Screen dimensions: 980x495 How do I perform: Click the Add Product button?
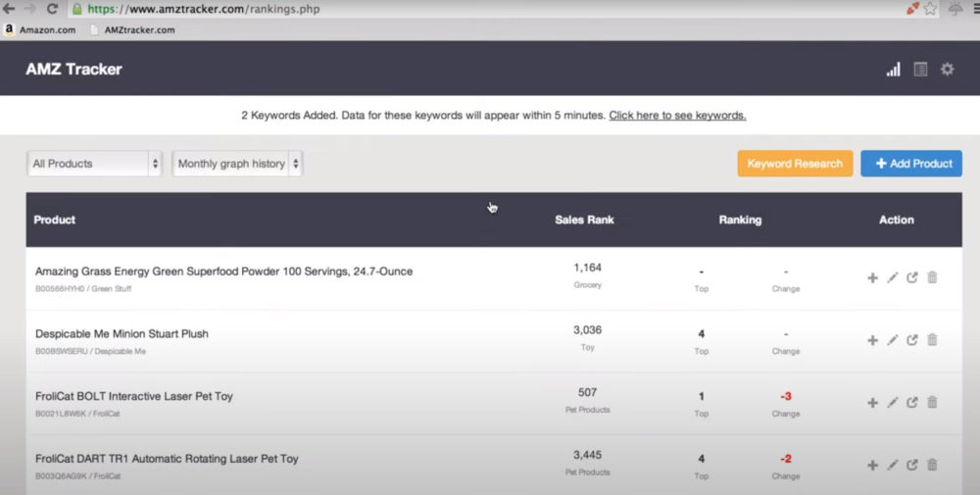point(911,164)
